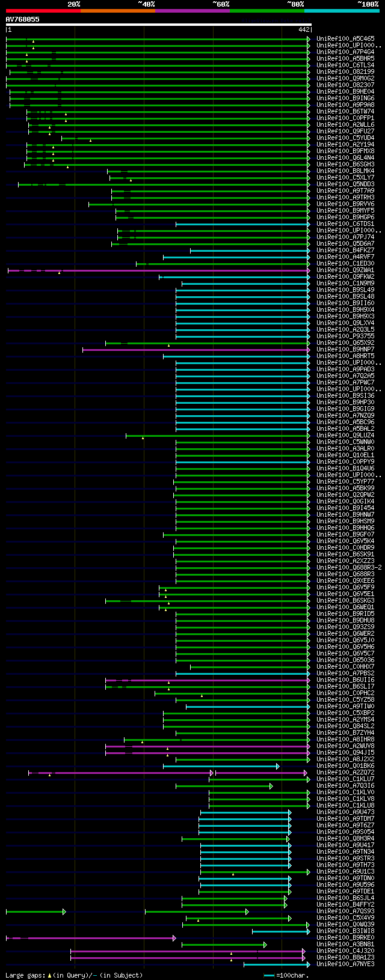Image resolution: width=385 pixels, height=980 pixels.
Task: Click the cyan ~100% identity legend bar
Action: (342, 11)
